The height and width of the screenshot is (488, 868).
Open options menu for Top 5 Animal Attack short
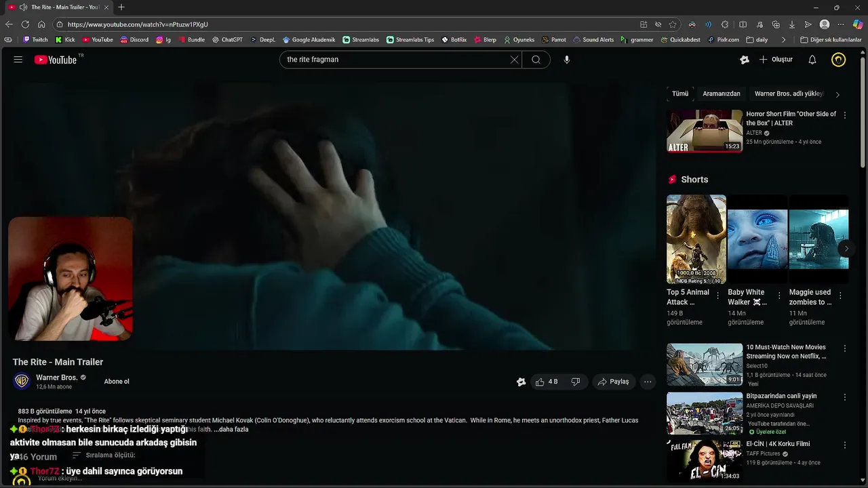pyautogui.click(x=718, y=296)
